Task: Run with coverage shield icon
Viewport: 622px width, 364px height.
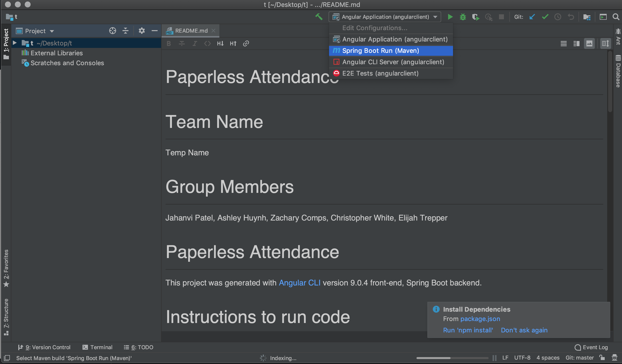Action: tap(476, 17)
